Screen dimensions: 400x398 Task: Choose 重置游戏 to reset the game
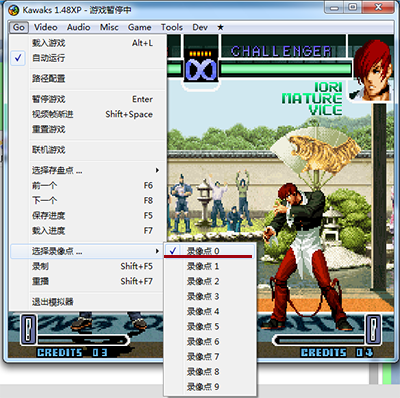tap(88, 129)
